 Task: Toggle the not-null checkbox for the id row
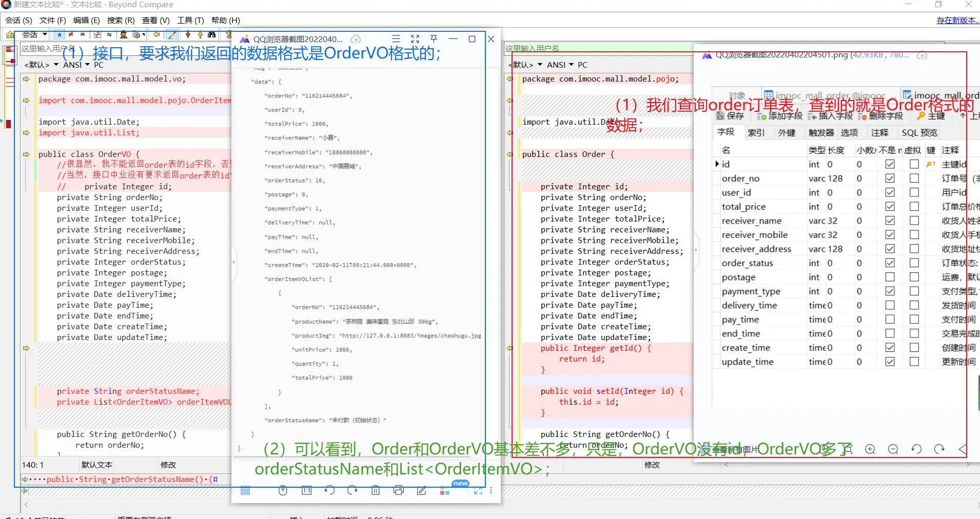pos(890,164)
